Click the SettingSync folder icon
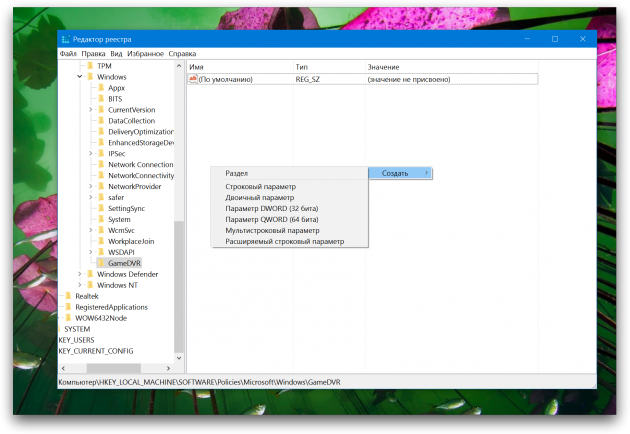This screenshot has height=434, width=630. pyautogui.click(x=101, y=208)
